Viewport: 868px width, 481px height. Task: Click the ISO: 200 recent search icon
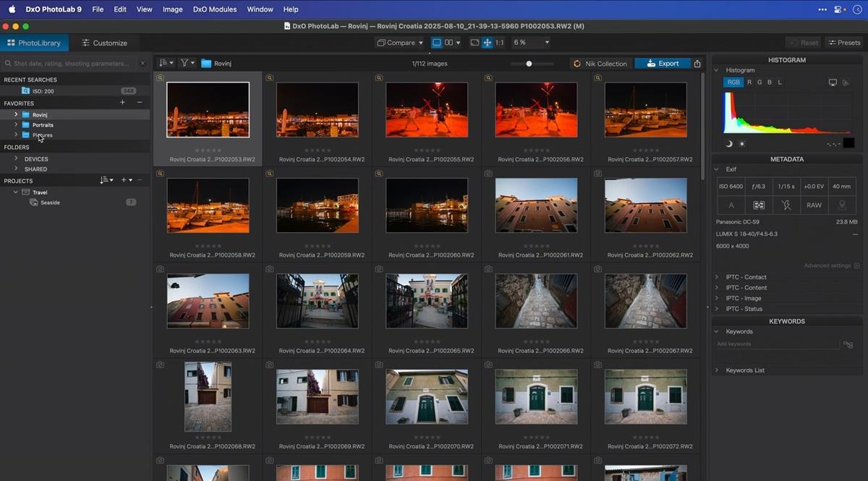pos(26,91)
